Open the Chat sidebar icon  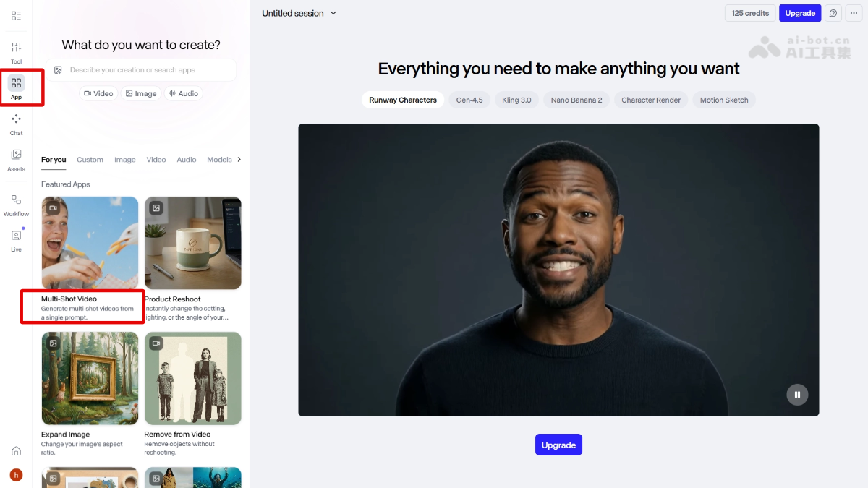16,124
